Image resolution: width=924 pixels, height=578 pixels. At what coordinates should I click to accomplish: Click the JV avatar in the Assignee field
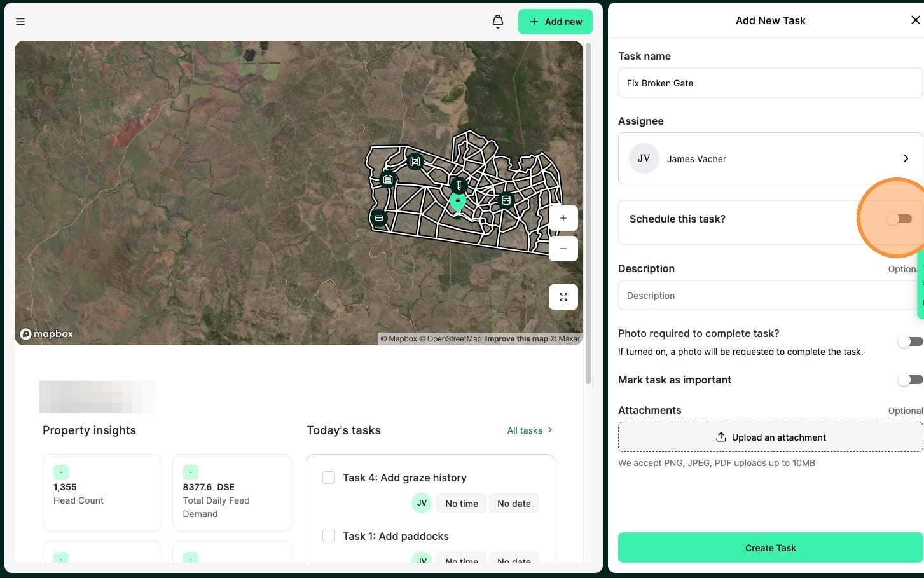644,158
